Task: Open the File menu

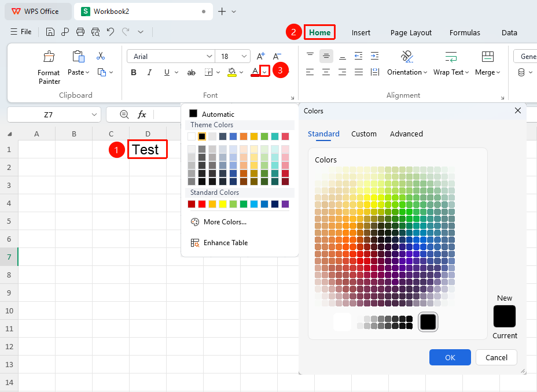Action: pos(21,32)
